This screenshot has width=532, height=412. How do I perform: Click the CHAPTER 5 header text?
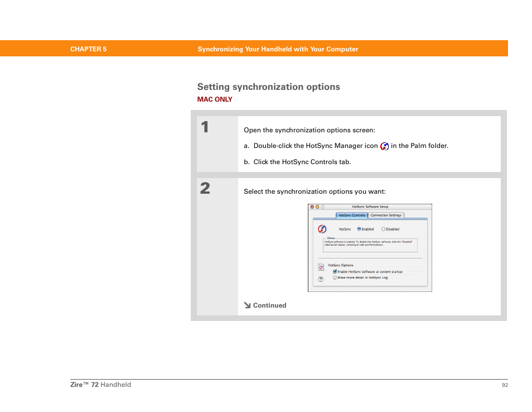(88, 49)
